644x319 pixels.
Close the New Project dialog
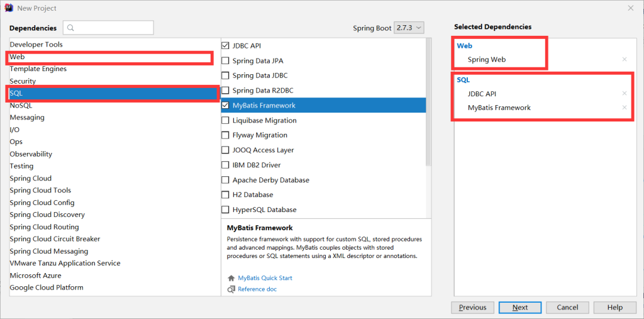[630, 8]
